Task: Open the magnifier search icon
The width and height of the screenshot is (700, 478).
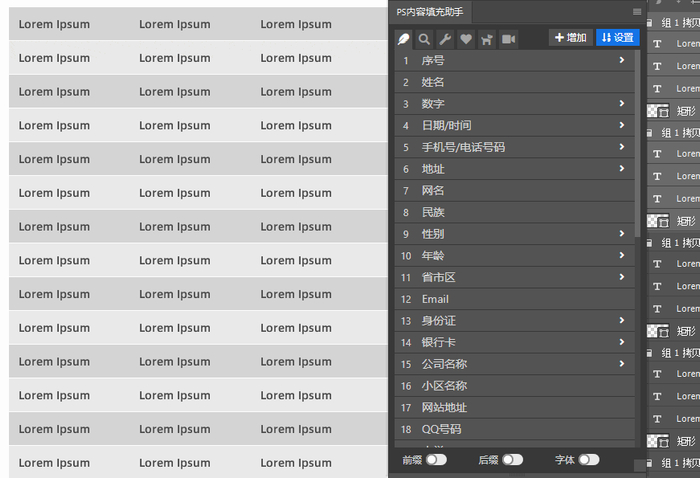Action: (x=424, y=39)
